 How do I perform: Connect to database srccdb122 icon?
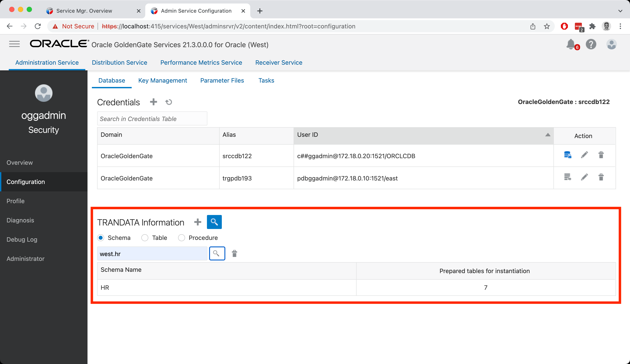point(567,155)
